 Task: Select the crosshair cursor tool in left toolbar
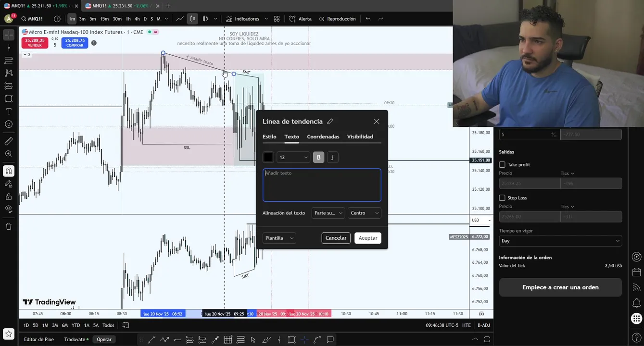point(9,35)
